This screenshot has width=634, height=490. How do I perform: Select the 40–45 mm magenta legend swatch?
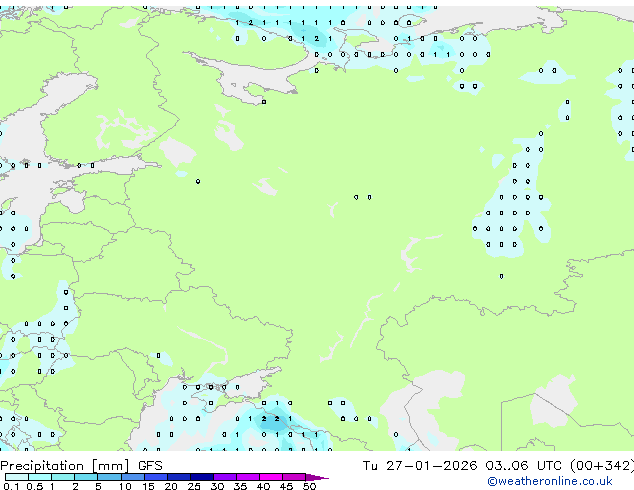[x=271, y=477]
